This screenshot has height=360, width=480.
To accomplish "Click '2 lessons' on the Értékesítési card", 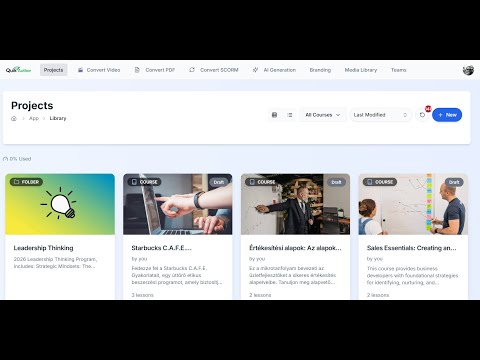I will [x=260, y=295].
